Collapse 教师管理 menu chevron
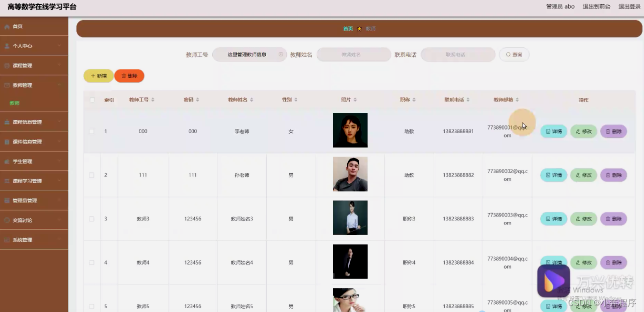The height and width of the screenshot is (312, 644). [59, 85]
